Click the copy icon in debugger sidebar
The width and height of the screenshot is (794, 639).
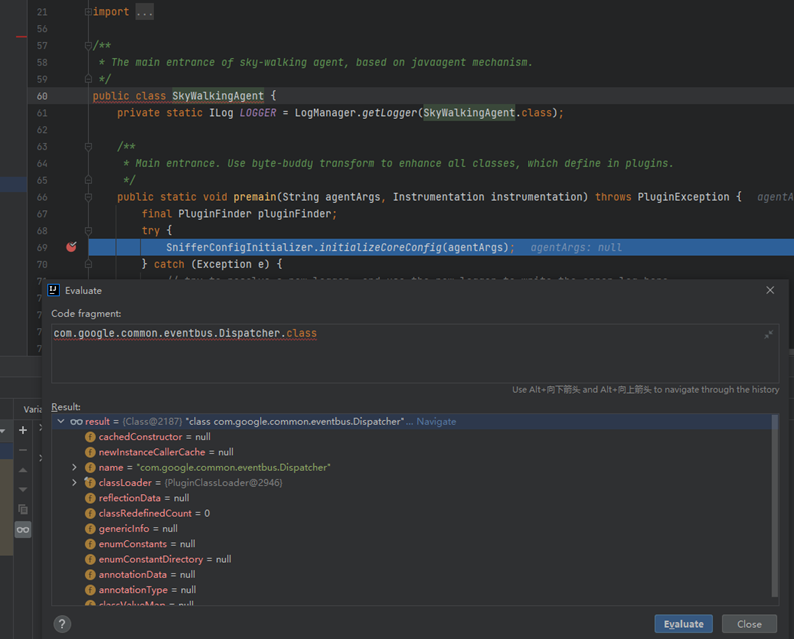tap(23, 509)
